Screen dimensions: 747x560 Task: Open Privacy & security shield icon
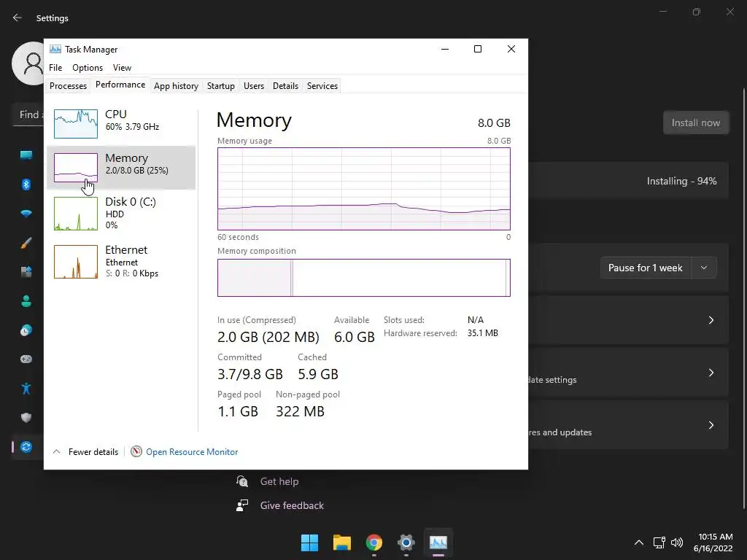[x=26, y=418]
